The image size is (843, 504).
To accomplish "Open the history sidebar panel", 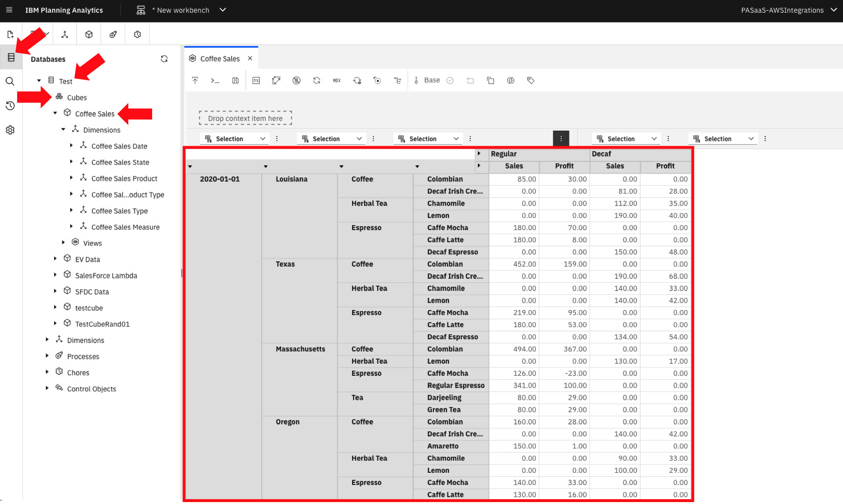I will [10, 106].
